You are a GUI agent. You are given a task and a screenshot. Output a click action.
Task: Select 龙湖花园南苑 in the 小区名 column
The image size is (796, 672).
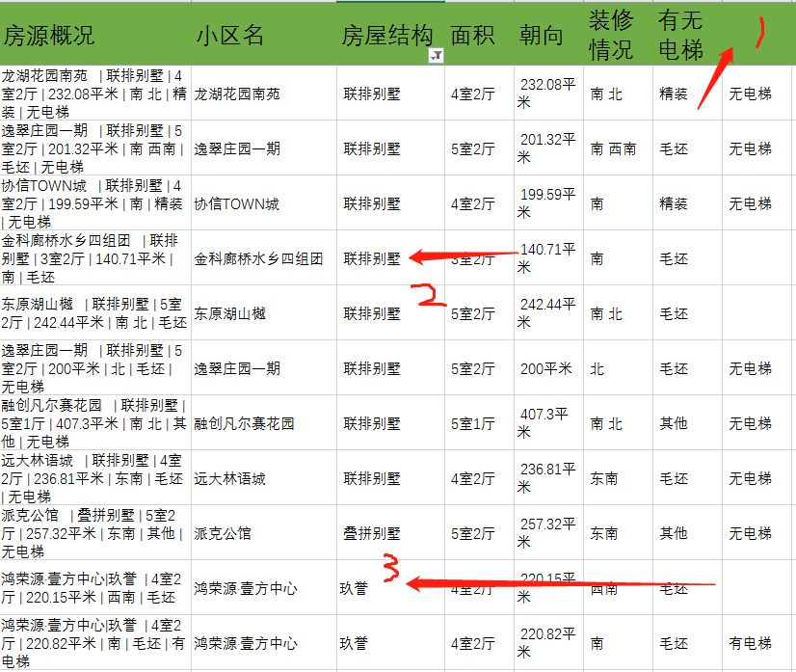tap(264, 93)
